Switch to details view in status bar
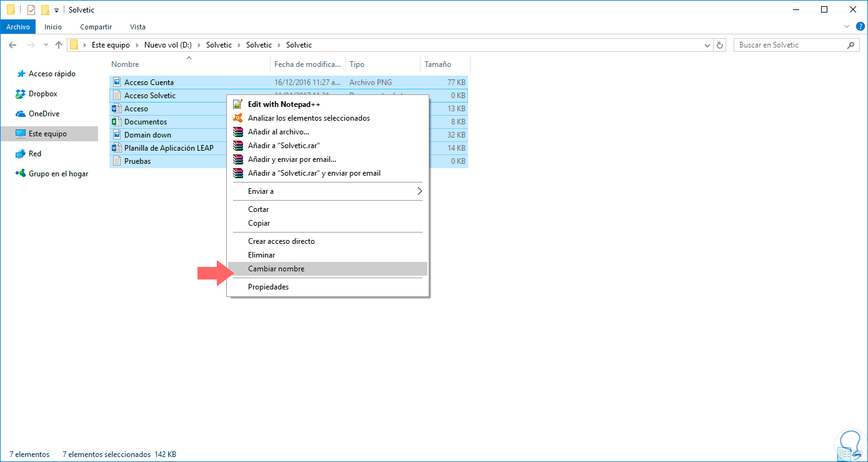868x462 pixels. click(x=843, y=454)
